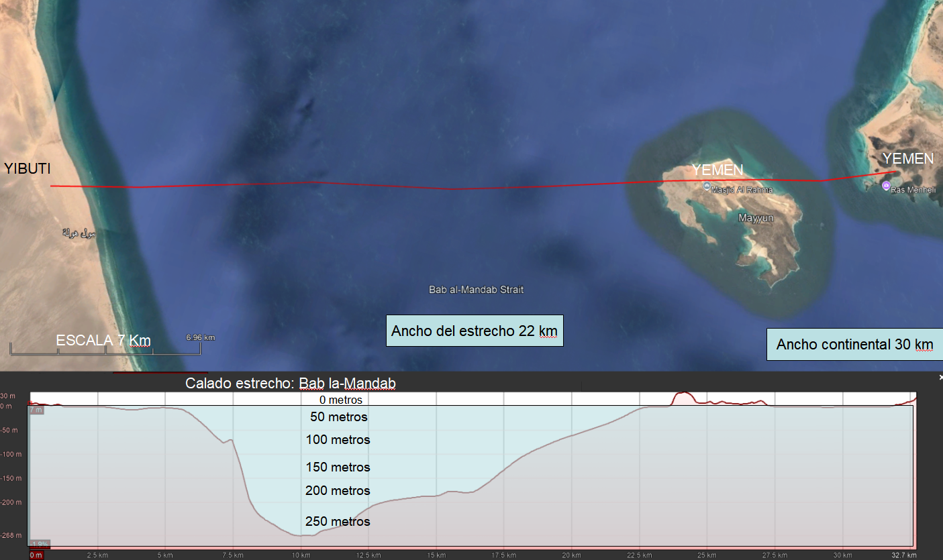
Task: Click the YEMEN label on the mainland
Action: point(907,158)
